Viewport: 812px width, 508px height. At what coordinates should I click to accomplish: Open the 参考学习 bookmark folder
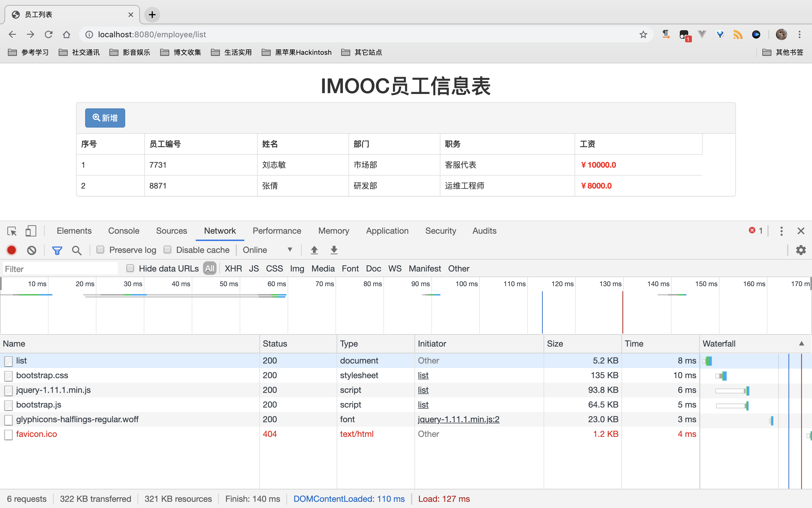pyautogui.click(x=28, y=52)
